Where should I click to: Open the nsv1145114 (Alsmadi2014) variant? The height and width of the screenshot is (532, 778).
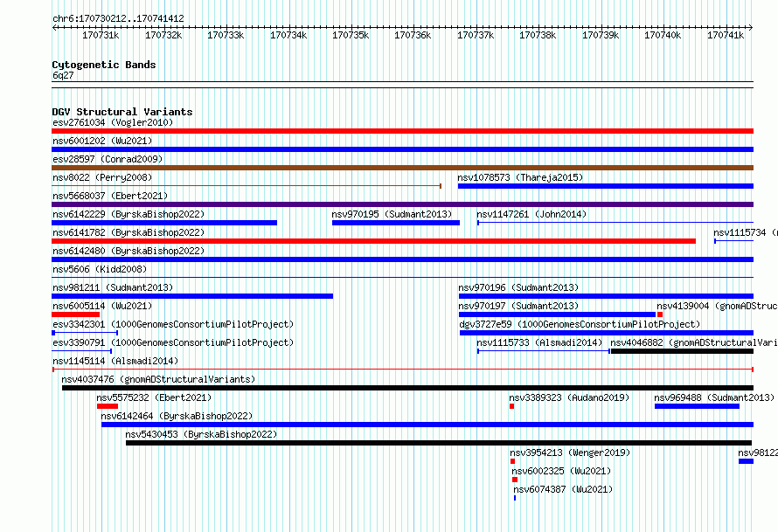[115, 361]
